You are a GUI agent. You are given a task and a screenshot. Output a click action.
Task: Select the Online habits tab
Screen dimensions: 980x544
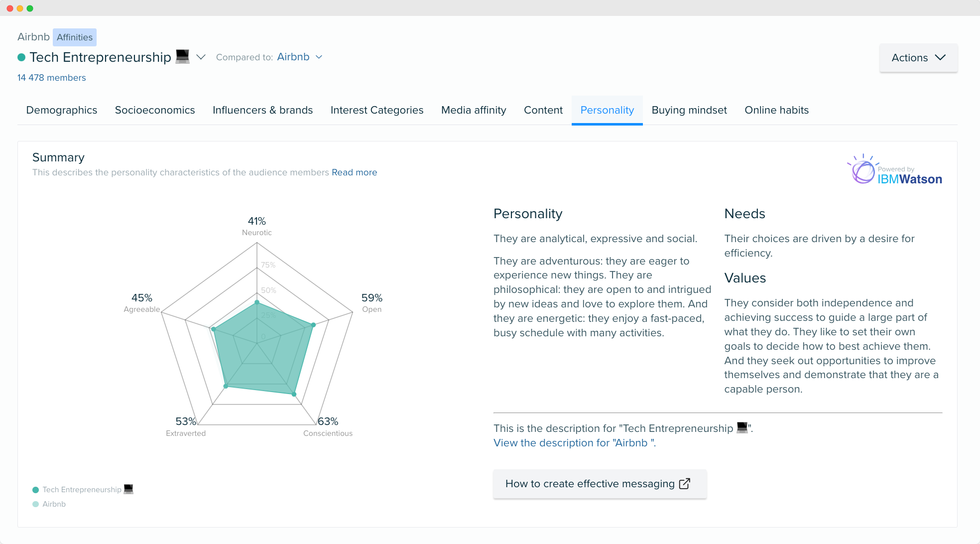[776, 111]
